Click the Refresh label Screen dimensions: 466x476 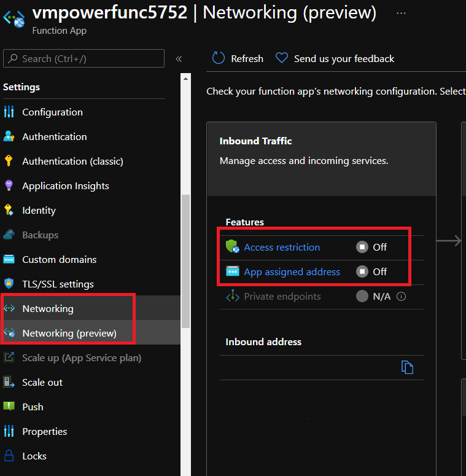[x=247, y=58]
